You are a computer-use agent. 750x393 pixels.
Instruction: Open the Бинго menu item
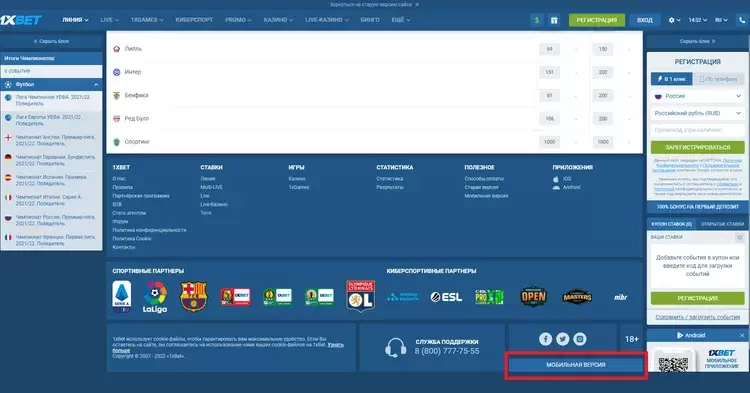(x=370, y=20)
